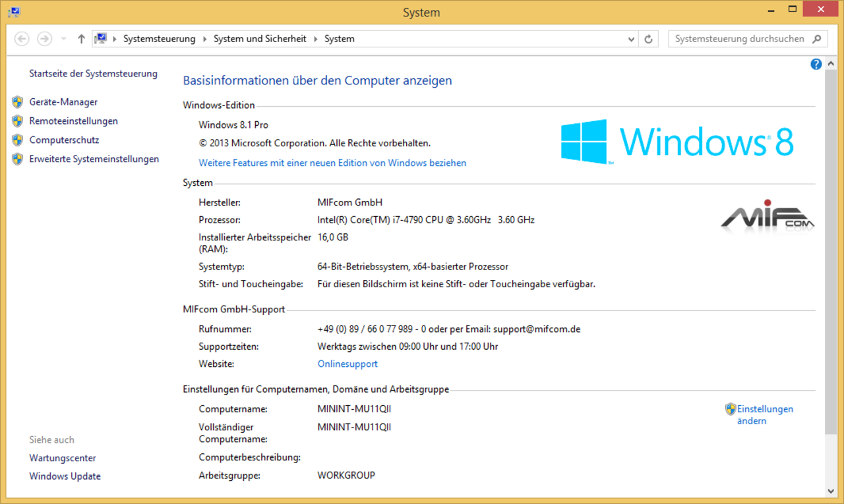The image size is (844, 504).
Task: Open the recent locations dropdown arrow
Action: click(63, 39)
